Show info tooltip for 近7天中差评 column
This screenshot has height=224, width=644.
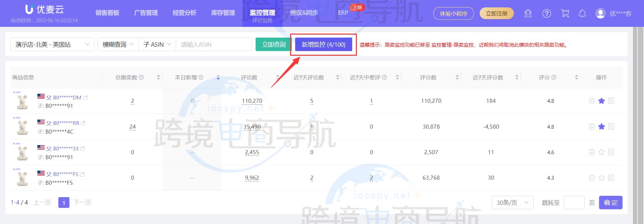(384, 77)
